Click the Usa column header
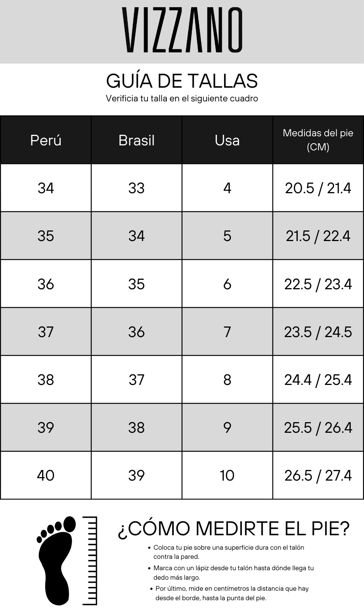Image resolution: width=364 pixels, height=615 pixels. pyautogui.click(x=227, y=140)
